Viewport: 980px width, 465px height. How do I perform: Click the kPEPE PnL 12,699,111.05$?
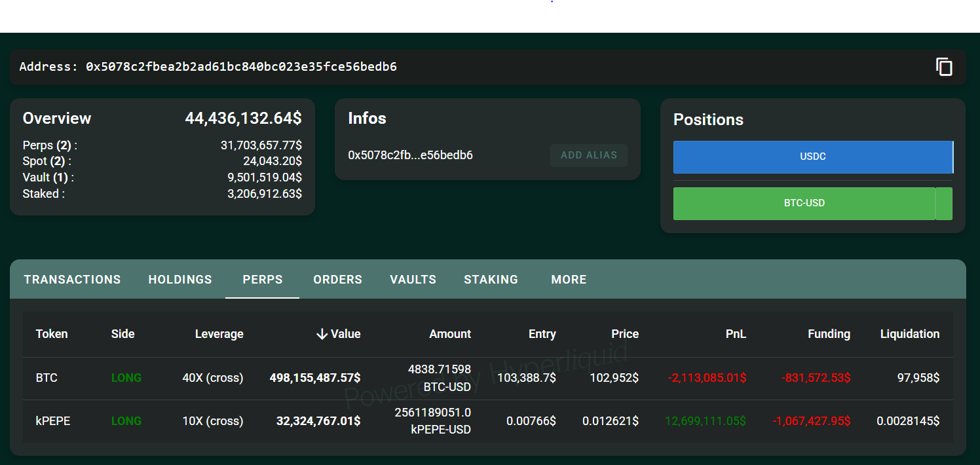(706, 421)
